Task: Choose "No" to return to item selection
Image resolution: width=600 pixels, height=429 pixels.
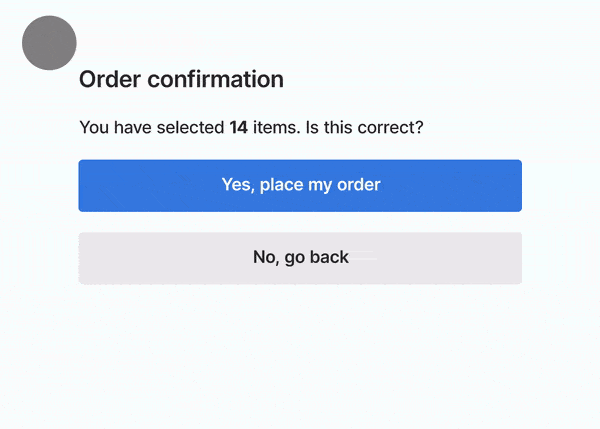Action: [x=300, y=258]
